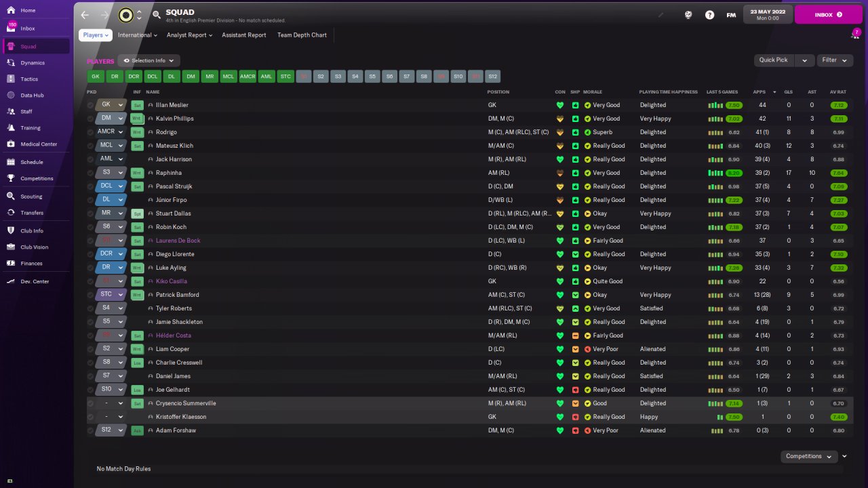Click the forward navigation arrow

pos(104,15)
